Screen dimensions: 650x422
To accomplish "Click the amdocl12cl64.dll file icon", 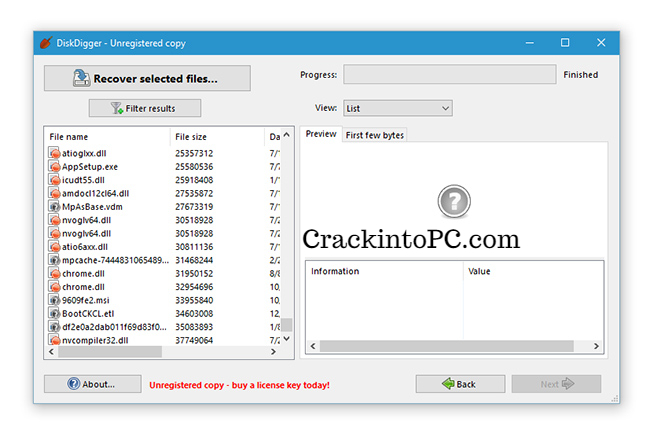I will point(54,193).
